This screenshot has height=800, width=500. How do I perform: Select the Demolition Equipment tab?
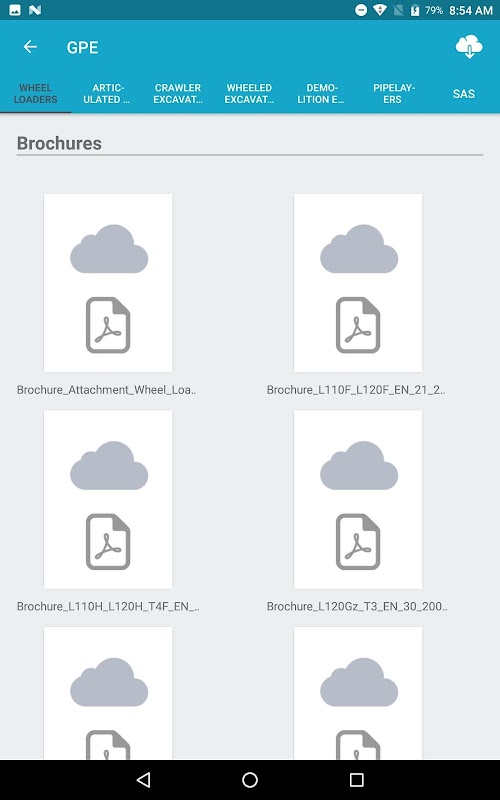coord(321,93)
